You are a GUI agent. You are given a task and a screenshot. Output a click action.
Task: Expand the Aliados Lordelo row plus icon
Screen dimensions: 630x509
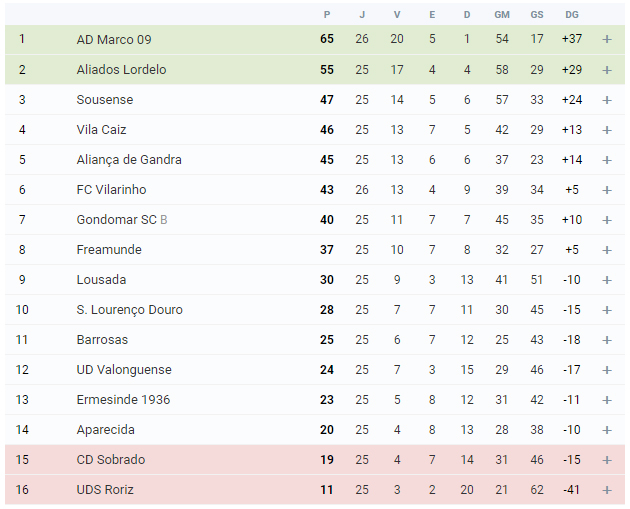click(607, 70)
